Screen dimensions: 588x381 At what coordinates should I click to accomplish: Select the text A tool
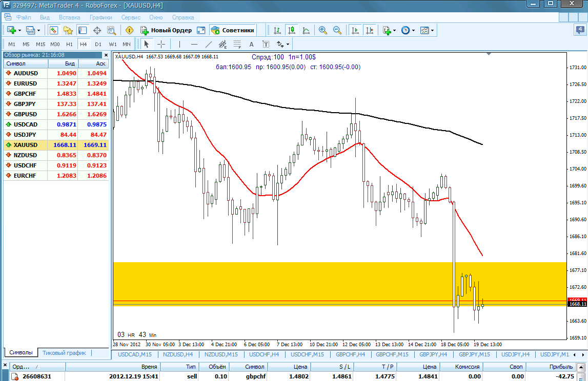[251, 44]
